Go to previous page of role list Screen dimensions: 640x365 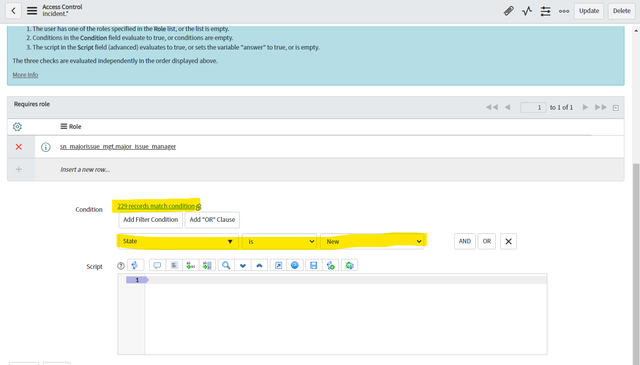coord(507,107)
